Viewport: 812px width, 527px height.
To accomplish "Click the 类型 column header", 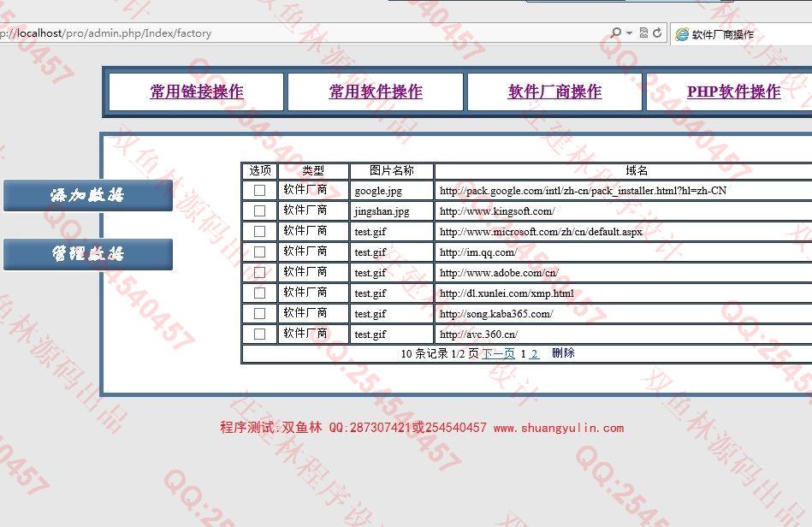I will [313, 170].
